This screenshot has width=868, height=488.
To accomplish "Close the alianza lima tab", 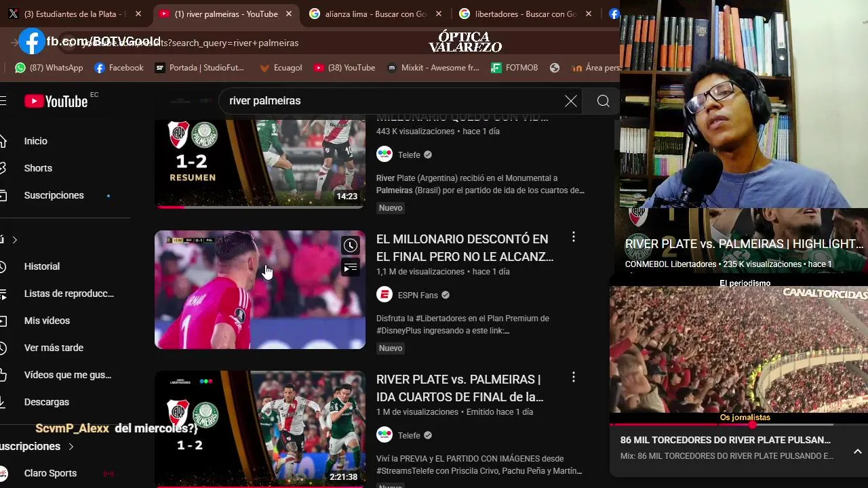I will point(439,14).
